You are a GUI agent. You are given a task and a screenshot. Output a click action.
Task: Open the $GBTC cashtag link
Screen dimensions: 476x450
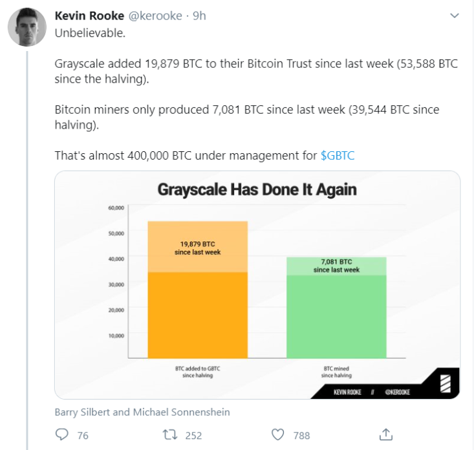coord(338,155)
